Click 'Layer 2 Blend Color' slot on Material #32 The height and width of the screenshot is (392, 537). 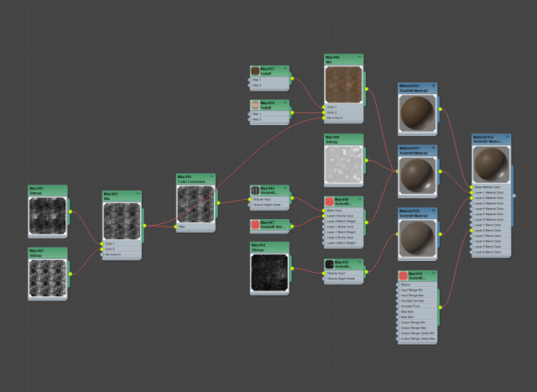coord(492,231)
